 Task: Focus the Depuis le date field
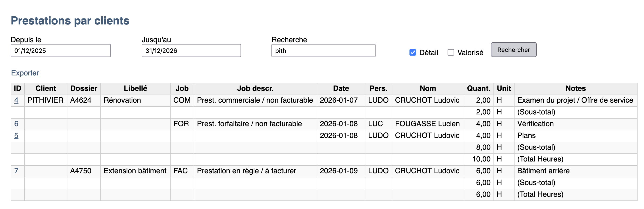point(60,51)
